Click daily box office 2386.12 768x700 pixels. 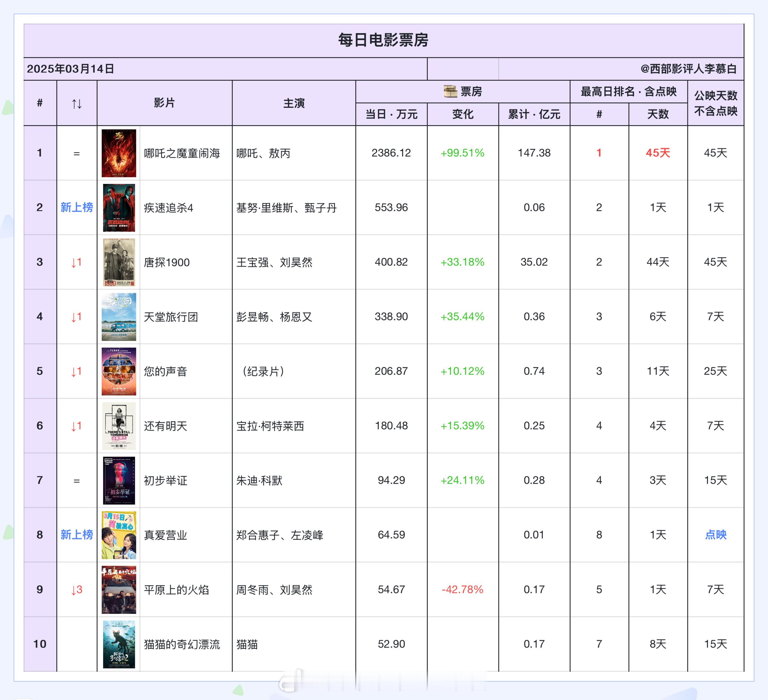coord(391,153)
